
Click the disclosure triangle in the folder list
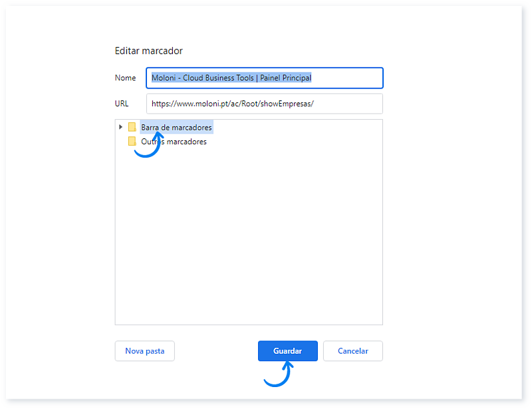click(x=120, y=127)
